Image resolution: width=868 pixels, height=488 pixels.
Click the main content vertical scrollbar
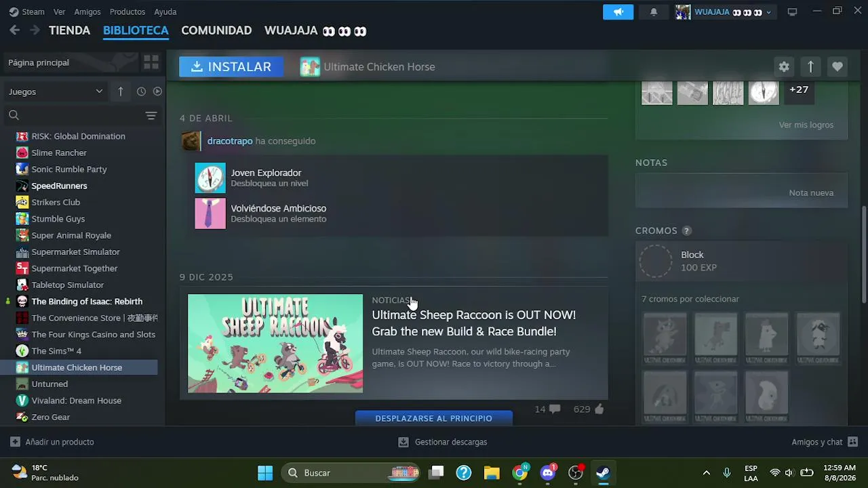click(x=863, y=255)
